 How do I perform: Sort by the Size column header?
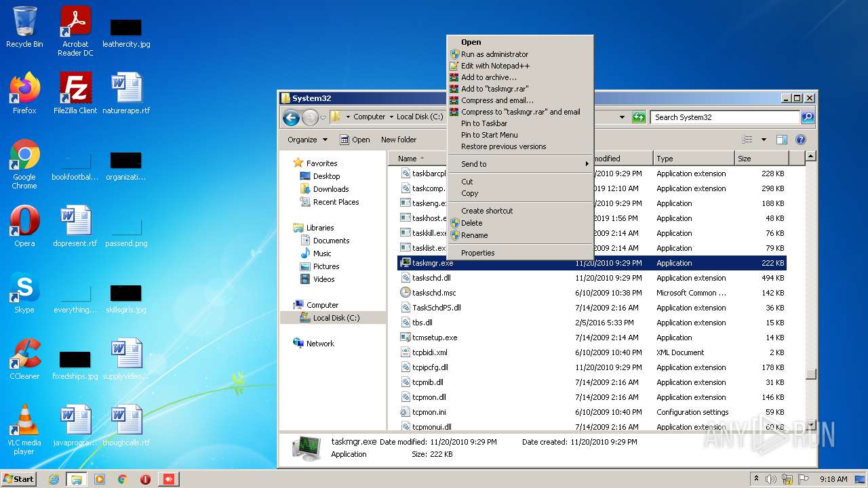762,159
